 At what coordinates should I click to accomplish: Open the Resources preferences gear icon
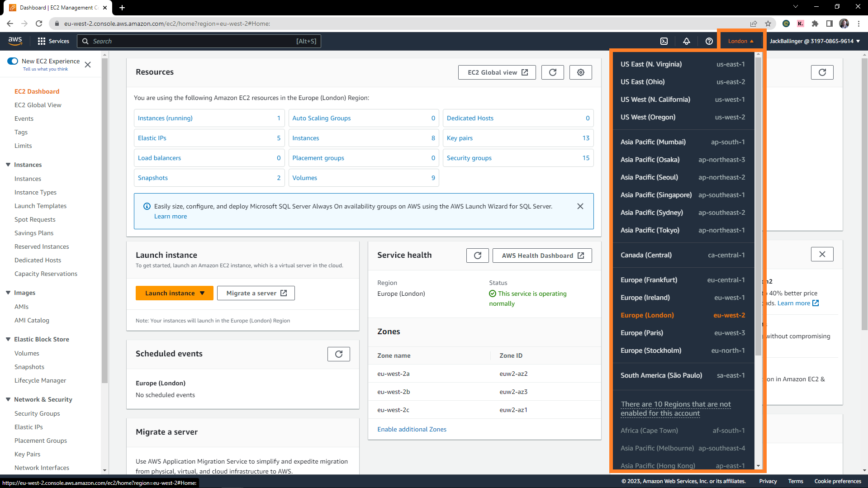tap(580, 72)
